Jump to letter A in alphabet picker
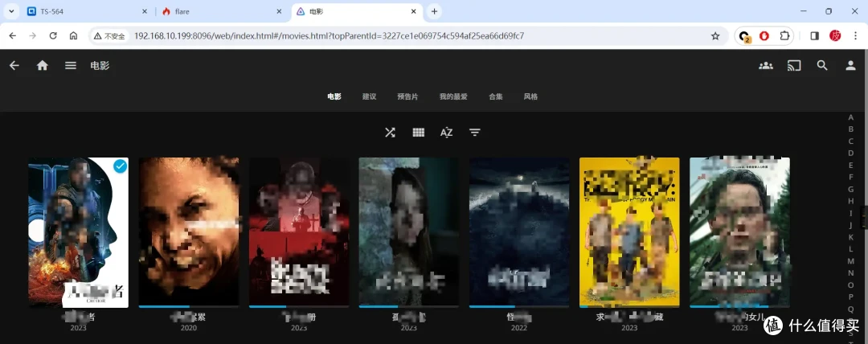This screenshot has width=868, height=344. coord(851,117)
